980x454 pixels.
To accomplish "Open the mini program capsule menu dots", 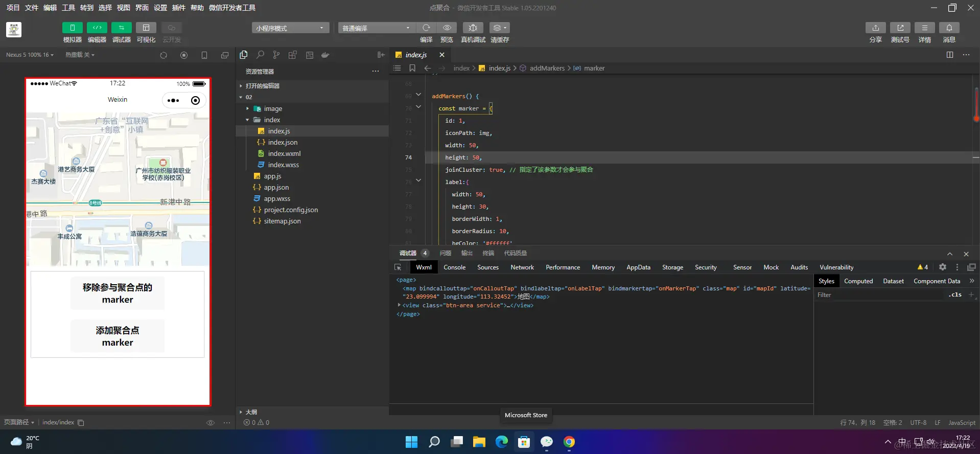I will 174,100.
